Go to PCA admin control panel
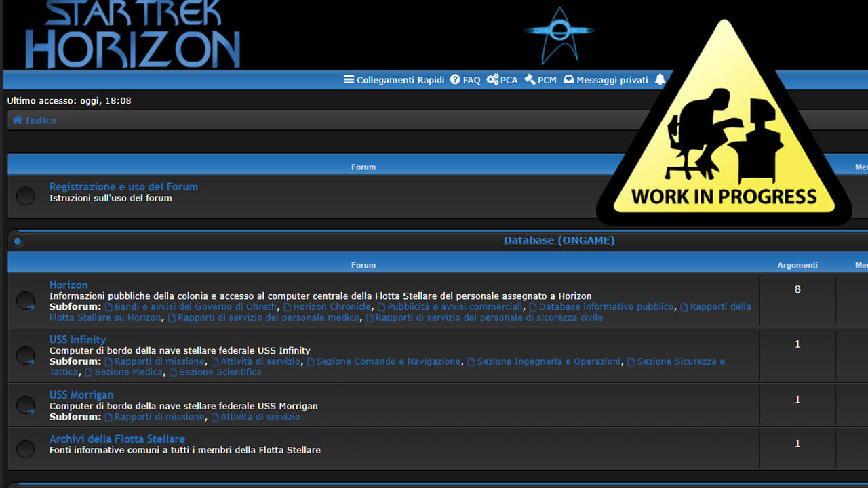The image size is (868, 488). [502, 80]
